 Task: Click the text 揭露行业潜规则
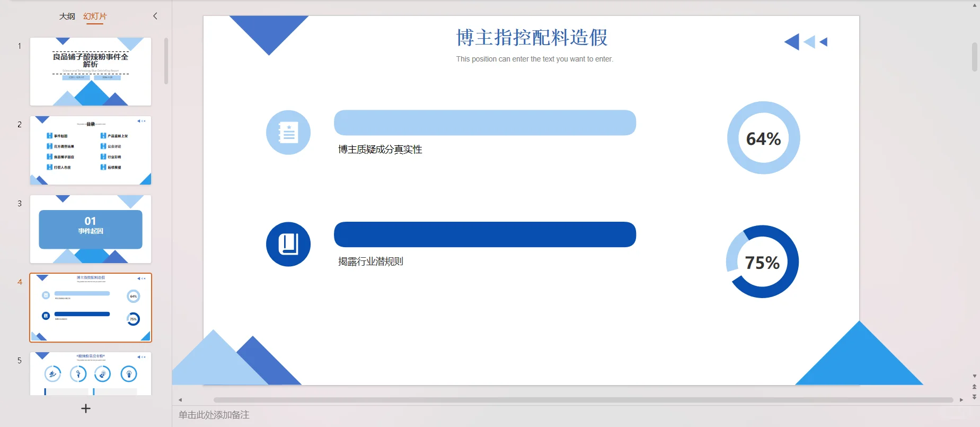(370, 262)
